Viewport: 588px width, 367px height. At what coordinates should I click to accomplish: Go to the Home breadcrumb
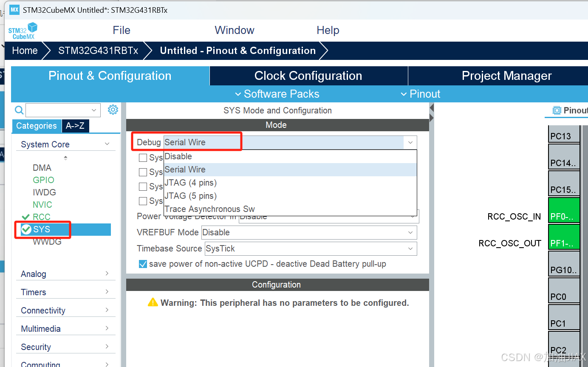click(25, 51)
